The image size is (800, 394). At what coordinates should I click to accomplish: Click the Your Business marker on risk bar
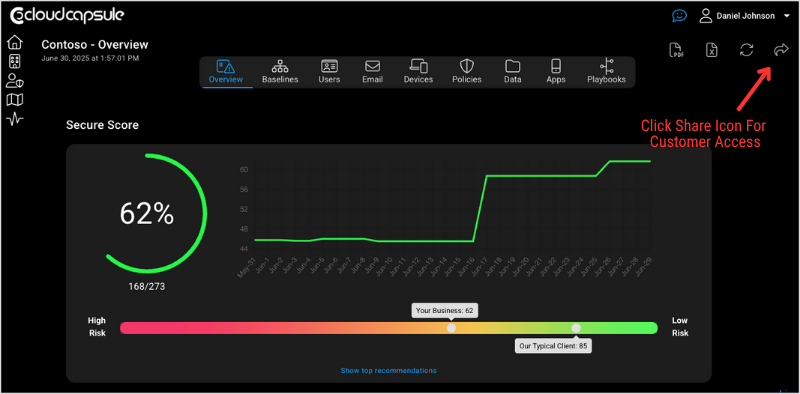point(451,328)
